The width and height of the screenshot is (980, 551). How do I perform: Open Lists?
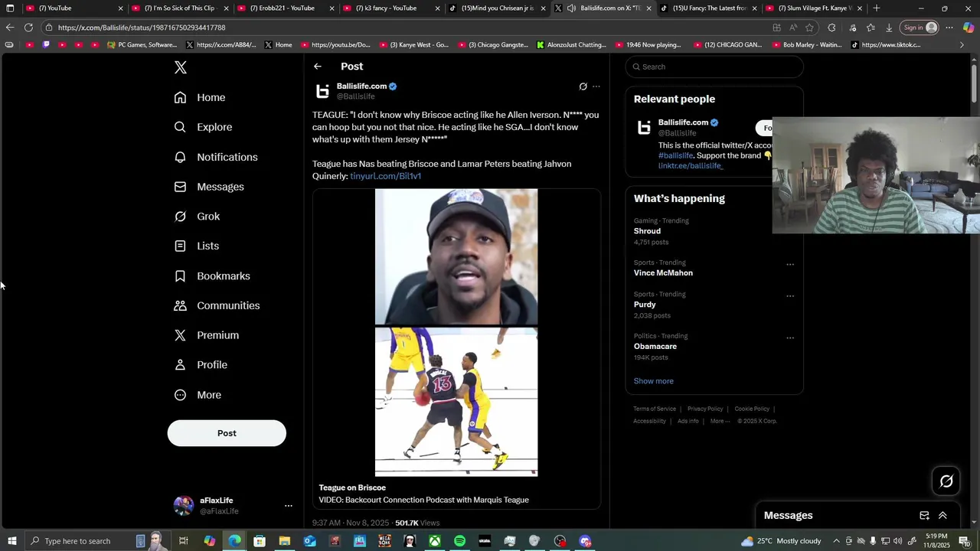196,246
